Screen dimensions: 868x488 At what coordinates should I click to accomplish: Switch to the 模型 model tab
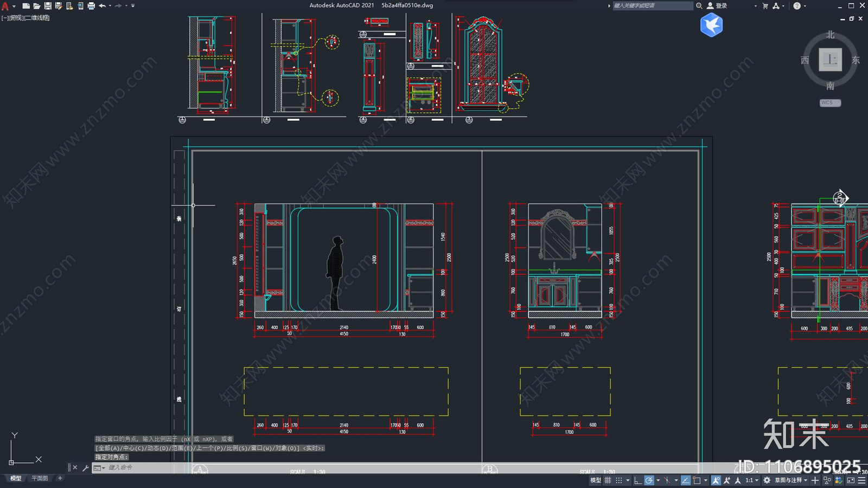click(x=16, y=478)
